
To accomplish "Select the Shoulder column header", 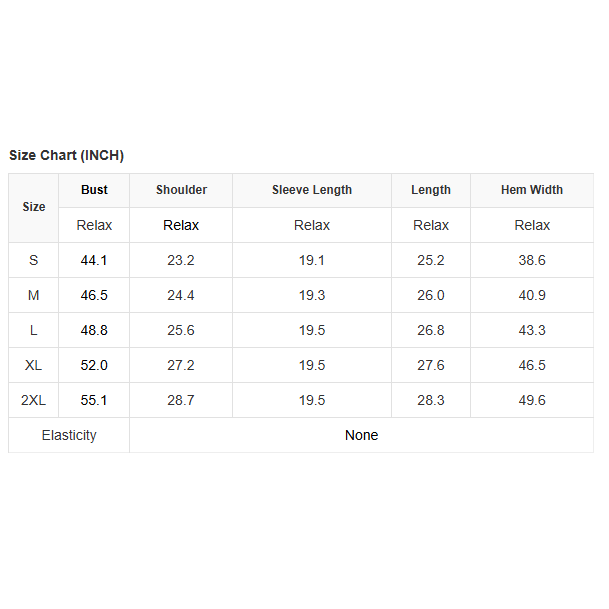I will pyautogui.click(x=181, y=190).
